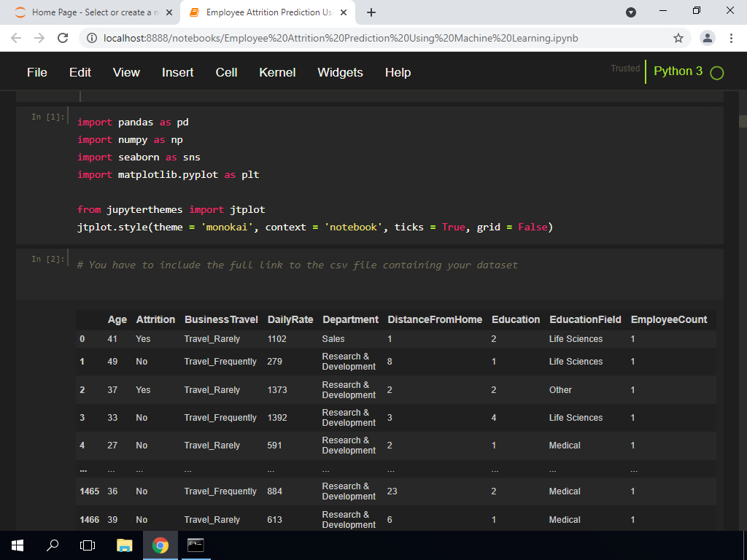Open the Chrome profile avatar
Image resolution: width=747 pixels, height=560 pixels.
pyautogui.click(x=707, y=38)
